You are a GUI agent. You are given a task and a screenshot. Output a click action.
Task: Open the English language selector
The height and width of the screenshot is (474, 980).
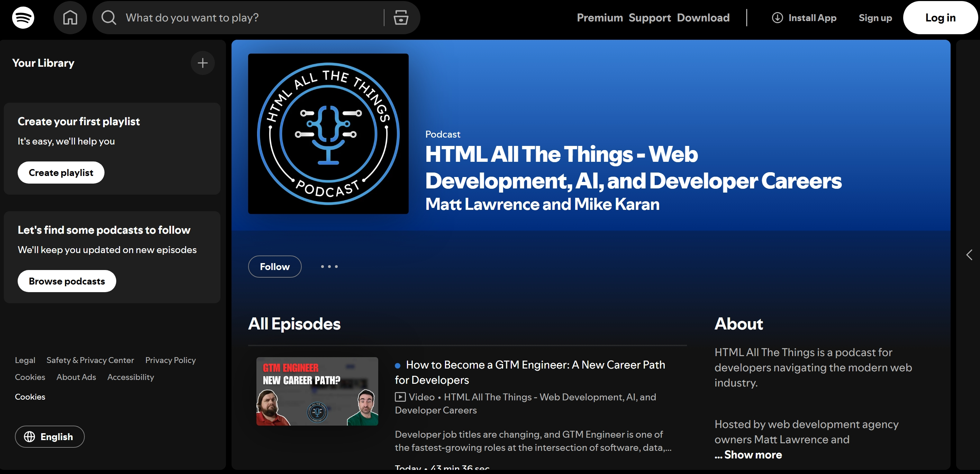(x=50, y=437)
